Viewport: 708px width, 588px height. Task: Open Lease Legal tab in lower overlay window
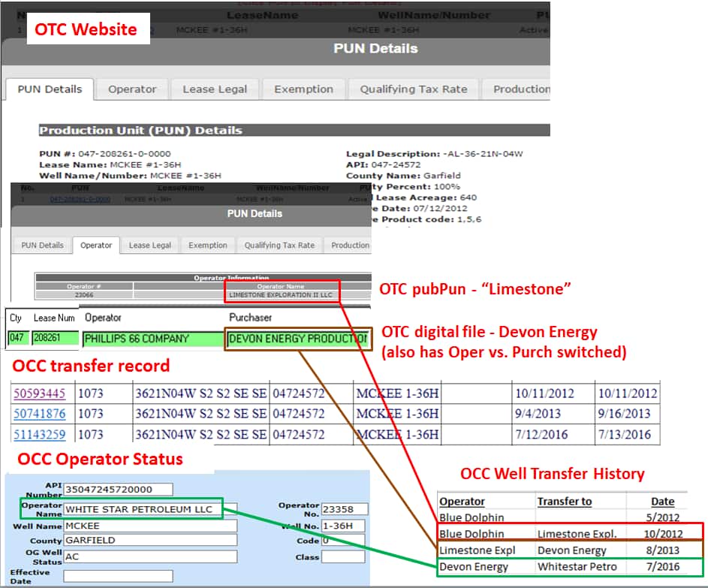150,246
